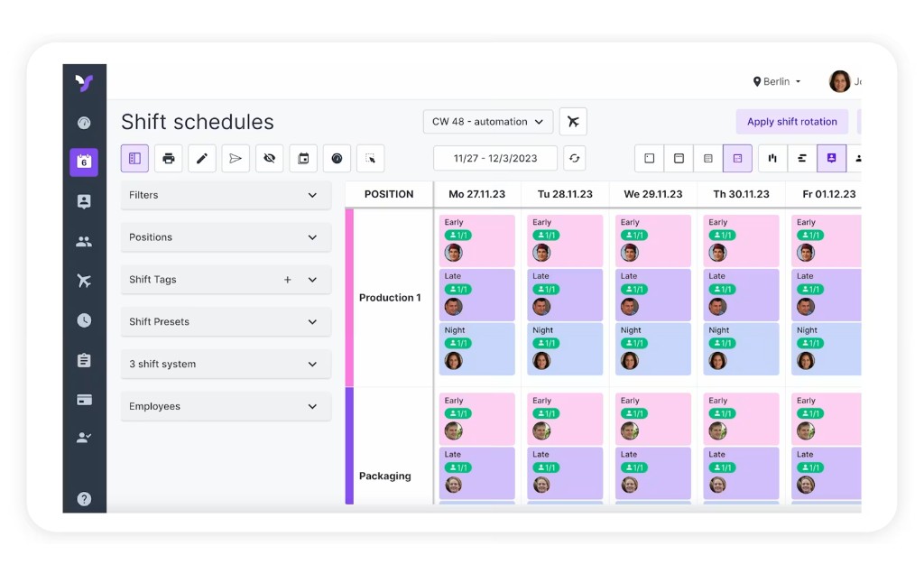Open Friday Night shift in Production 1
924x583 pixels.
[827, 349]
